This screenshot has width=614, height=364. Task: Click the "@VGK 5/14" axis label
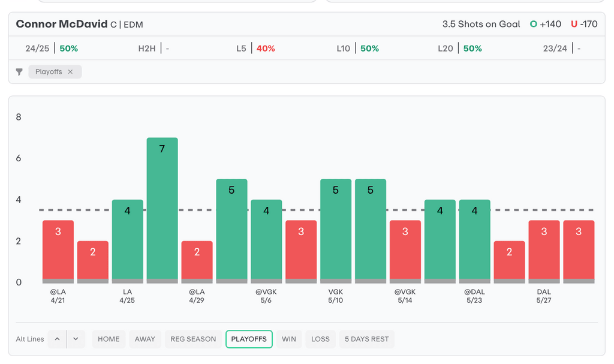click(x=405, y=296)
